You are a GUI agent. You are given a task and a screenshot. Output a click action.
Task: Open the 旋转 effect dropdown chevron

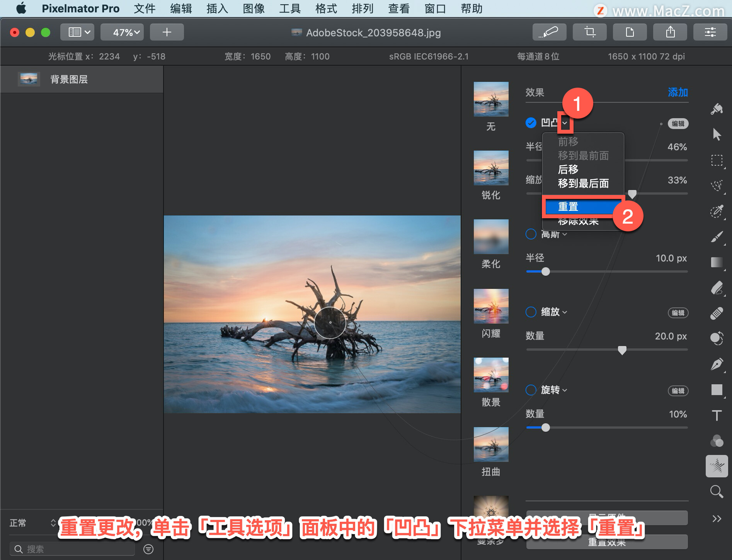[565, 390]
